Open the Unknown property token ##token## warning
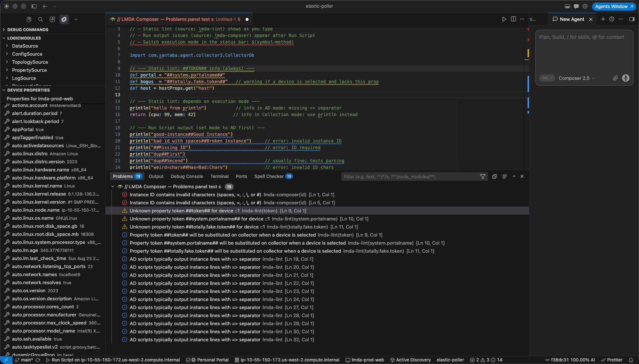This screenshot has height=364, width=639. (x=317, y=211)
